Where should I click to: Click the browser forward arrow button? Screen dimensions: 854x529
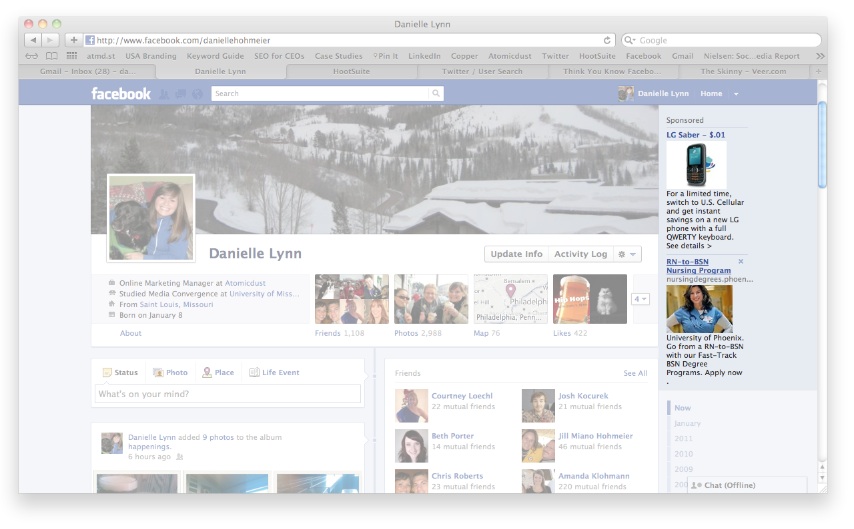[x=50, y=40]
